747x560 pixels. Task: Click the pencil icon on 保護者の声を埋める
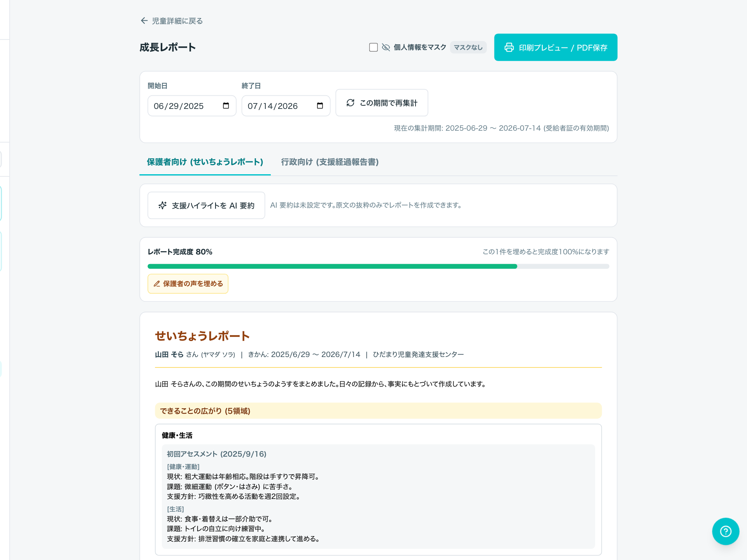157,284
